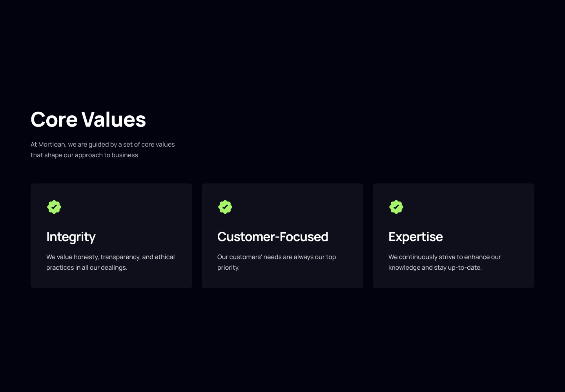Screen dimensions: 565x392
Task: Click the 'that shape our approach to business' line
Action: click(84, 155)
